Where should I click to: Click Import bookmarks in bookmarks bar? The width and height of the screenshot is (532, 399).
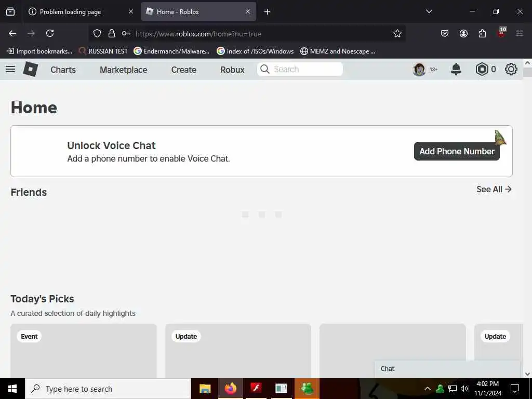coord(39,51)
